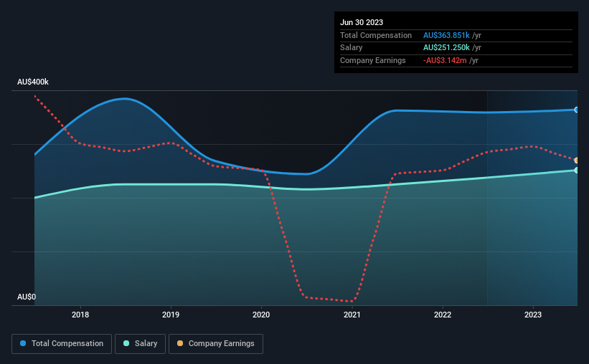The height and width of the screenshot is (364, 589).
Task: Click the 2020 x-axis label
Action: [x=261, y=315]
